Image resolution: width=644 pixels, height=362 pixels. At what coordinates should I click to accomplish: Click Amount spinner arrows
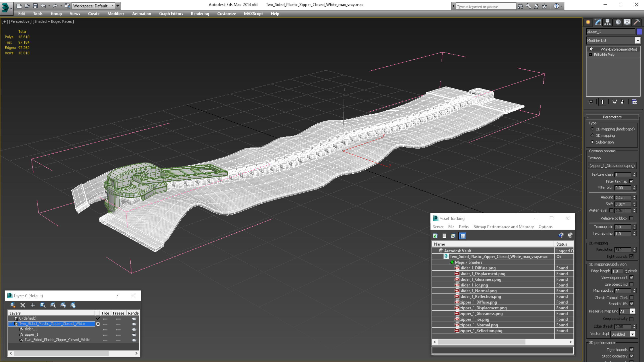click(x=634, y=197)
